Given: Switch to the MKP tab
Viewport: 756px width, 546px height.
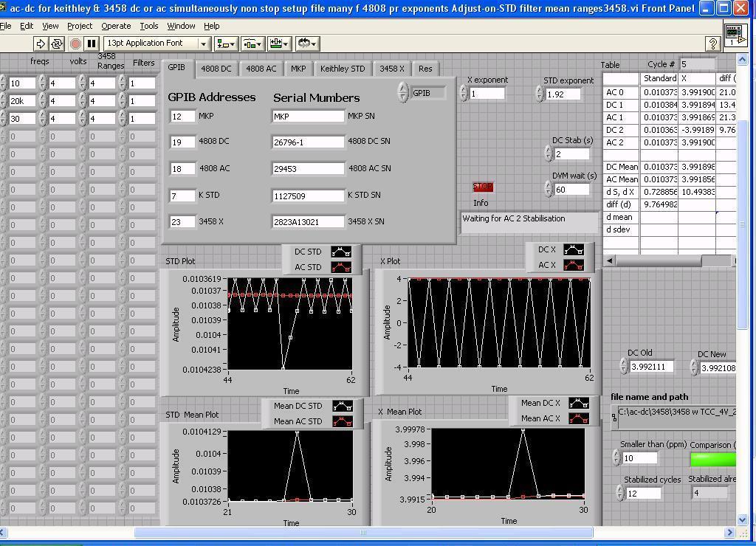Looking at the screenshot, I should [x=298, y=69].
